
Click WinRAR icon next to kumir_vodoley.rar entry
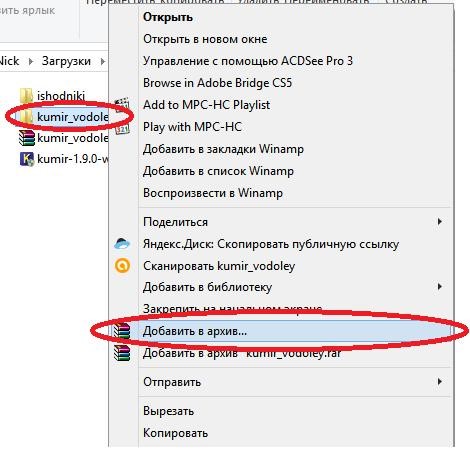coord(122,353)
